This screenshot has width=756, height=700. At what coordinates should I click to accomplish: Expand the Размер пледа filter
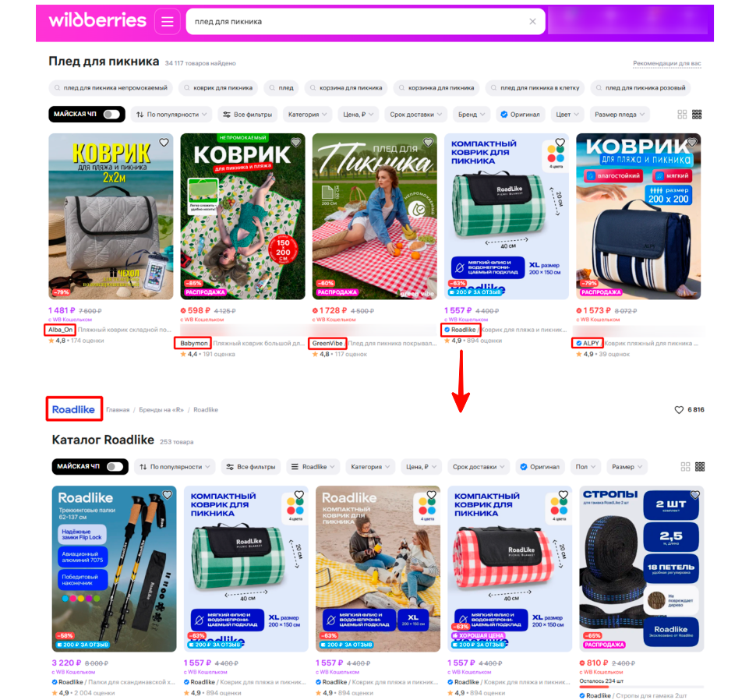click(619, 115)
